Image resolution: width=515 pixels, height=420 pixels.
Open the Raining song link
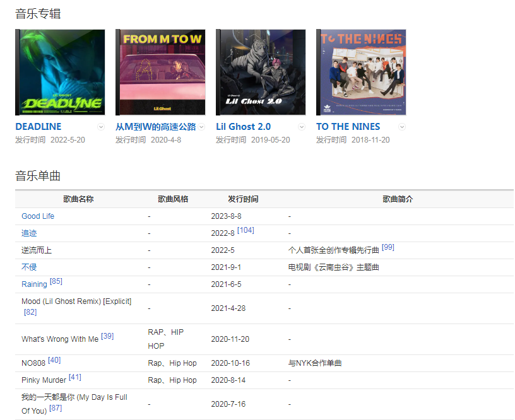34,284
